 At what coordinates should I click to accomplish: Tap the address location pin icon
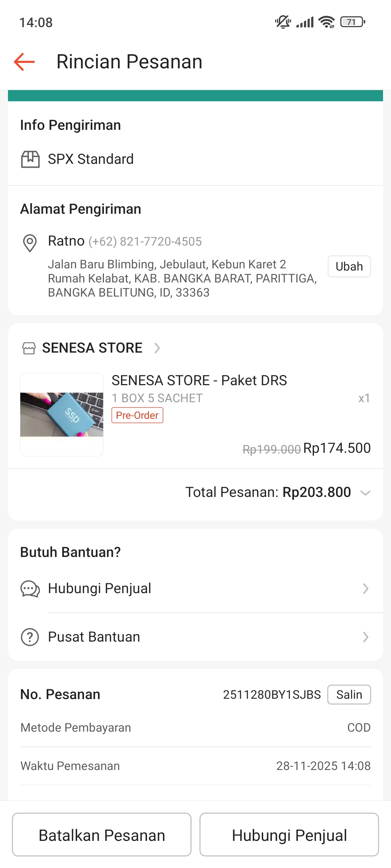(30, 243)
